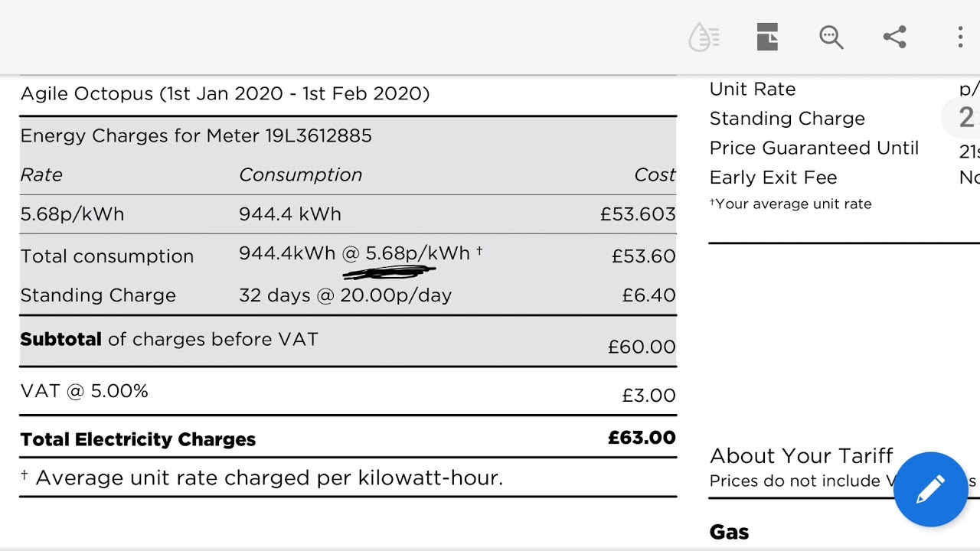Tap the £53.603 cost value
Screen dimensions: 980x551
[638, 214]
